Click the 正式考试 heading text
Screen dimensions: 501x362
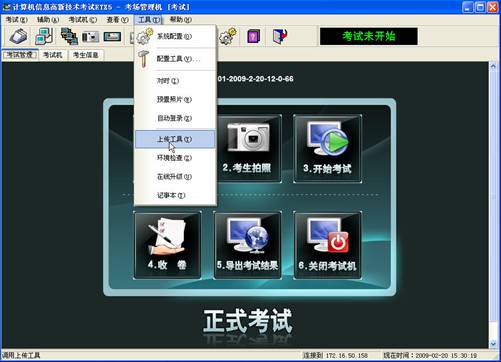coord(248,321)
